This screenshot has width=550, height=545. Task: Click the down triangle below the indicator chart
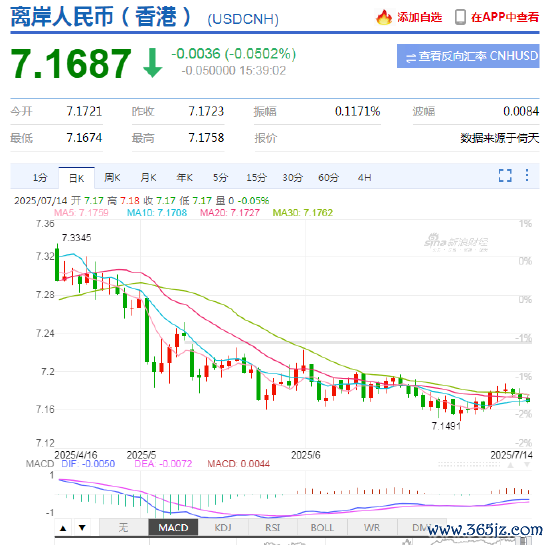pyautogui.click(x=82, y=528)
